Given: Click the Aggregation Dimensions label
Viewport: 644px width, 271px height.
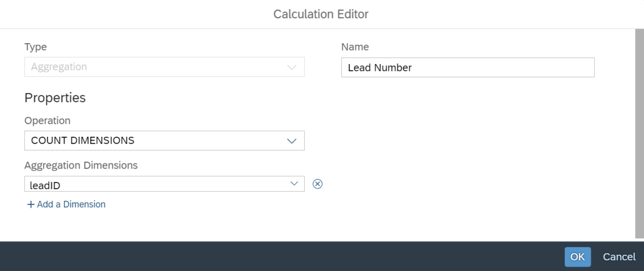Looking at the screenshot, I should [81, 165].
